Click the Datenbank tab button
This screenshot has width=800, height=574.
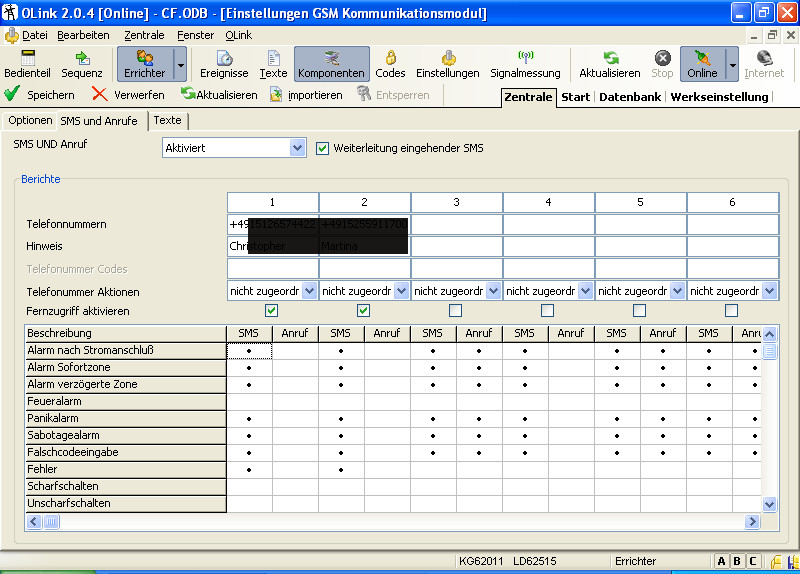630,97
